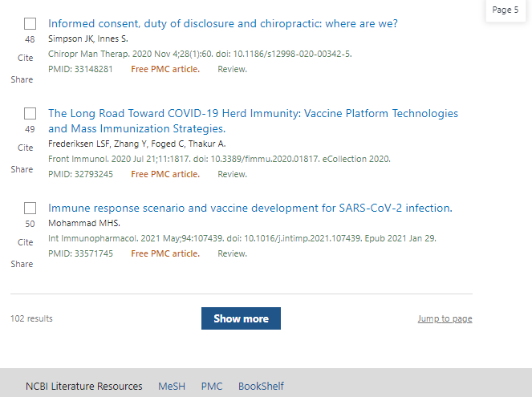Share the Frederiksen LSF article
This screenshot has width=532, height=397.
(22, 169)
